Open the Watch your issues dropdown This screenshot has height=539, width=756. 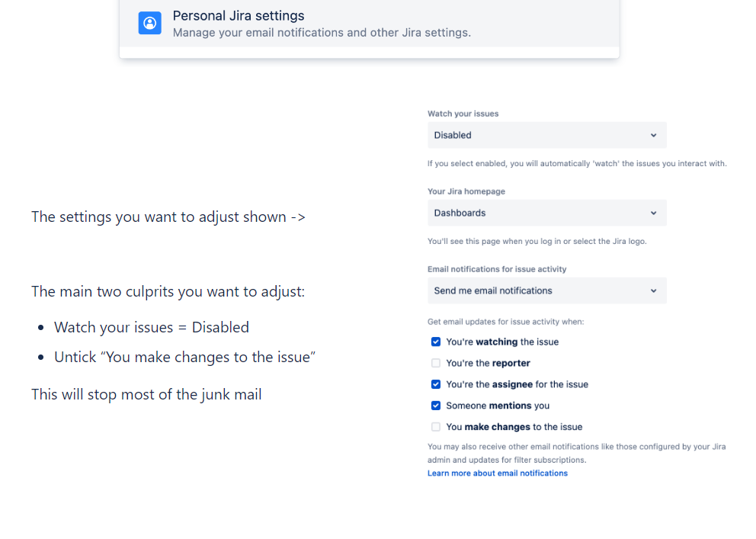[x=546, y=134]
